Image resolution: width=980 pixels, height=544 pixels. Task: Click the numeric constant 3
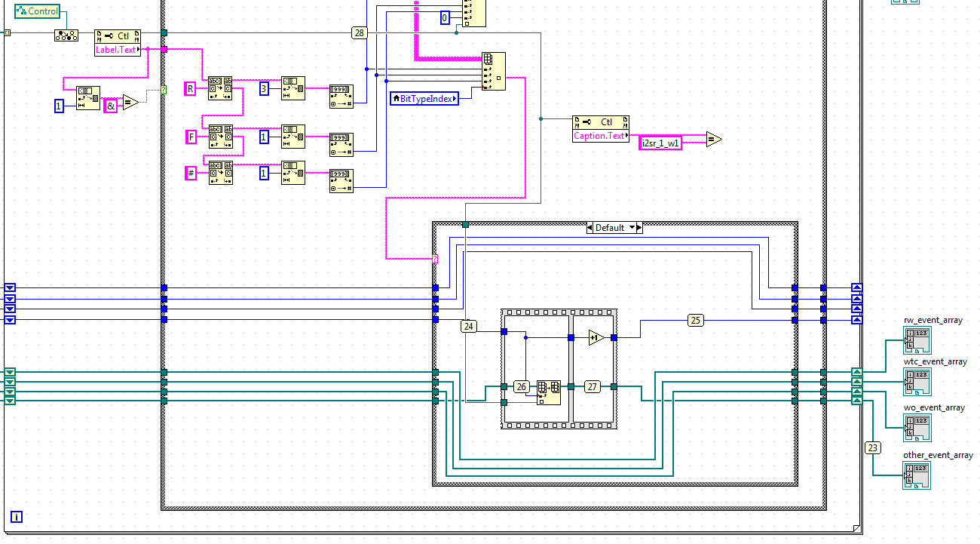tap(264, 89)
